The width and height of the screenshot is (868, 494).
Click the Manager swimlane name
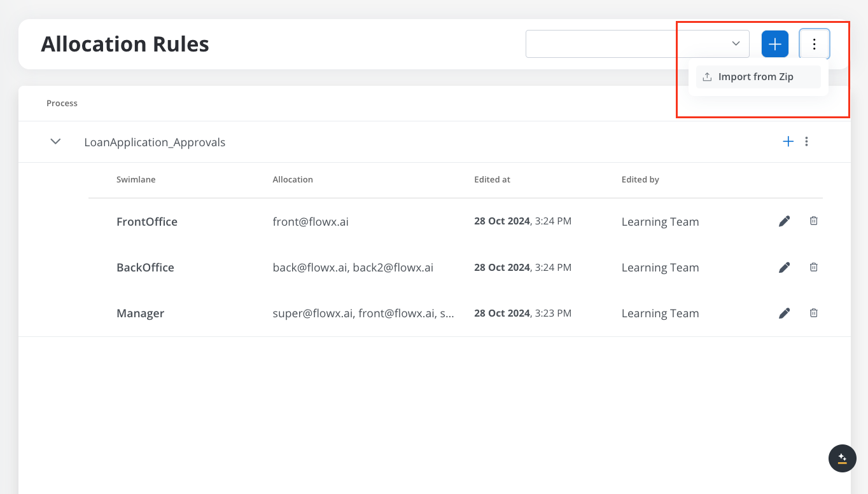point(140,313)
